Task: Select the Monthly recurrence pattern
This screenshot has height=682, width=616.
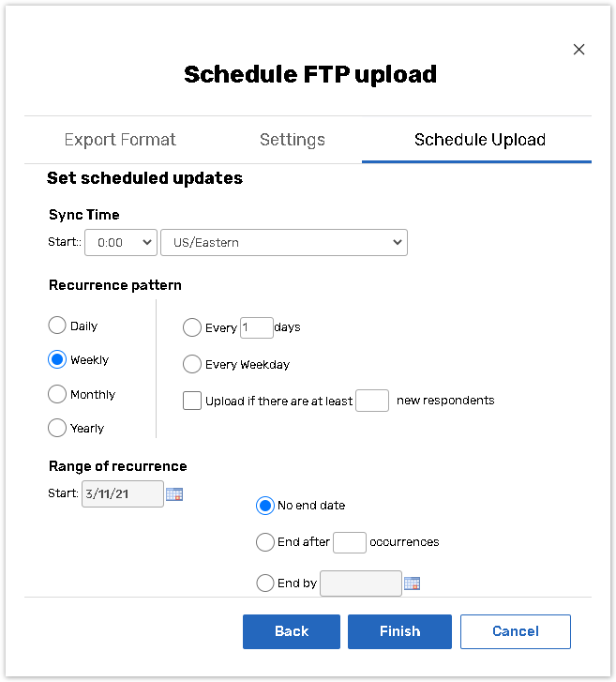Action: (57, 395)
